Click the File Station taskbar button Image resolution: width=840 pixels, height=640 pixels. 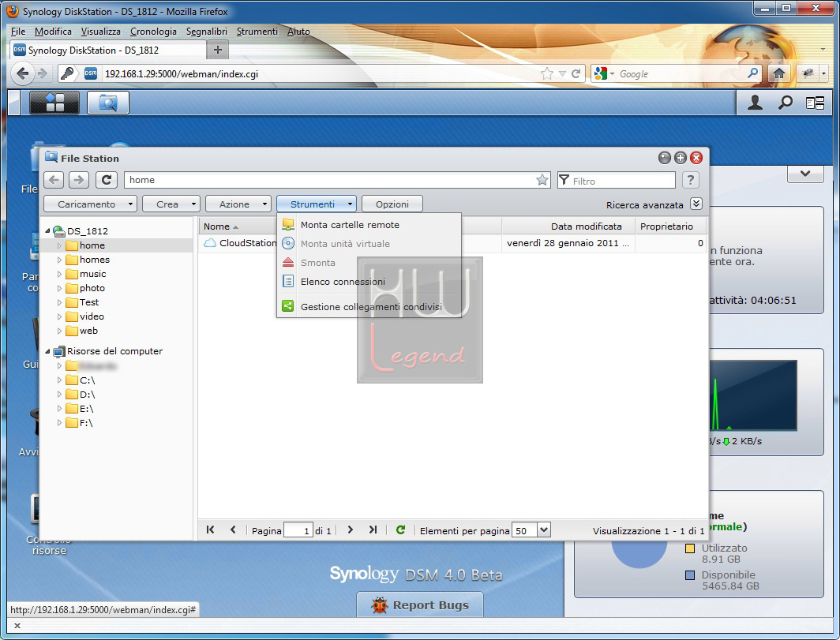[x=107, y=103]
